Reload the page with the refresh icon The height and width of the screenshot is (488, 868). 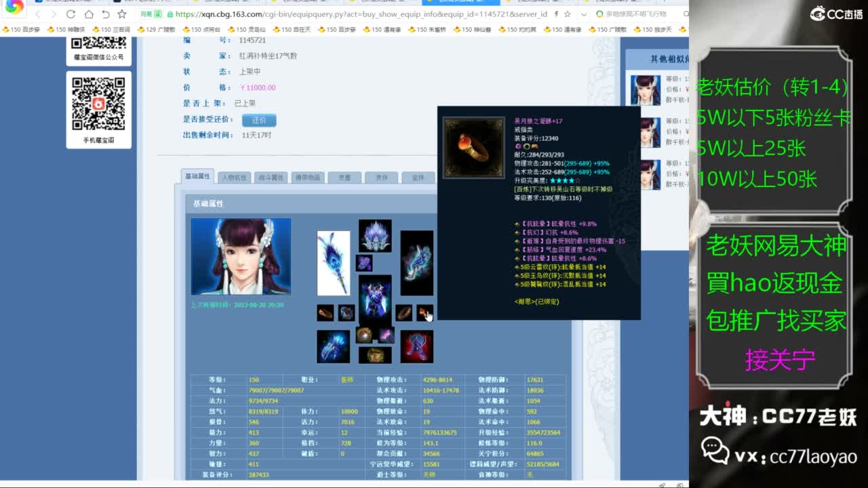(x=71, y=14)
